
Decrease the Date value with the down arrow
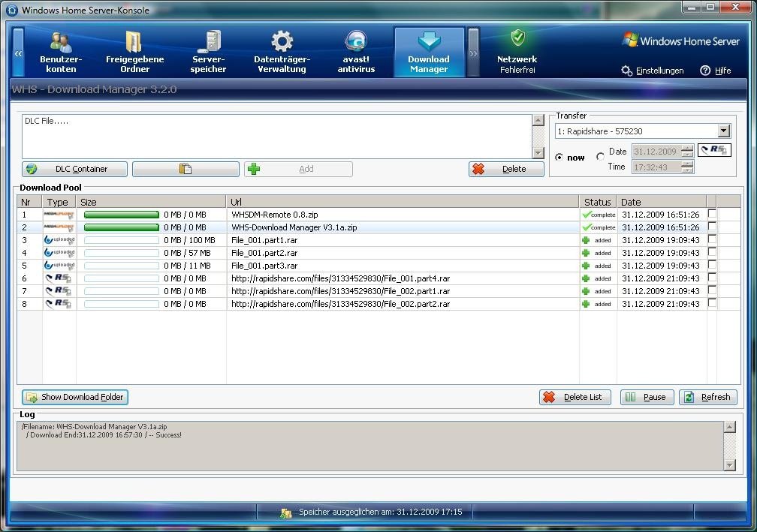[x=687, y=155]
